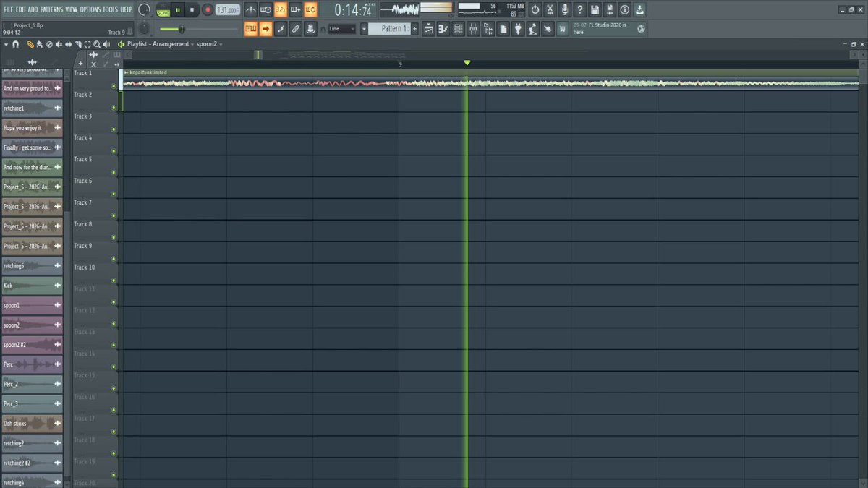Open the online shop cart icon
Image resolution: width=868 pixels, height=488 pixels.
(x=563, y=29)
